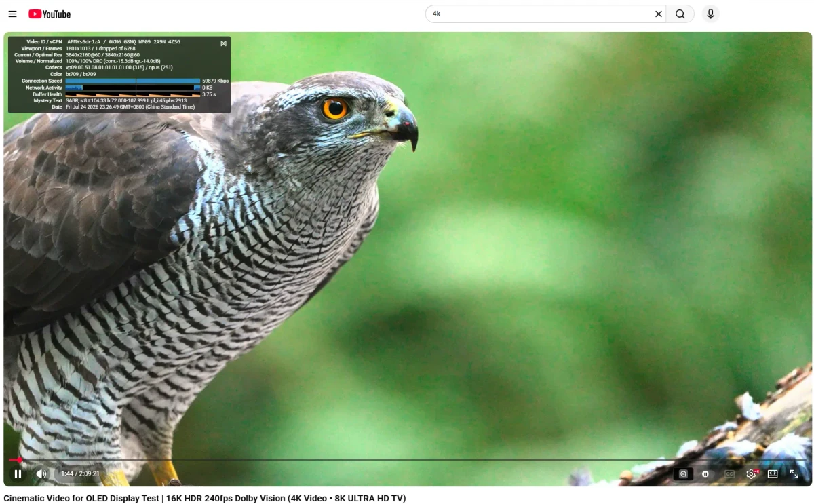The image size is (814, 504).
Task: Click the "Current / Optimal Res" resolution value
Action: pos(102,55)
